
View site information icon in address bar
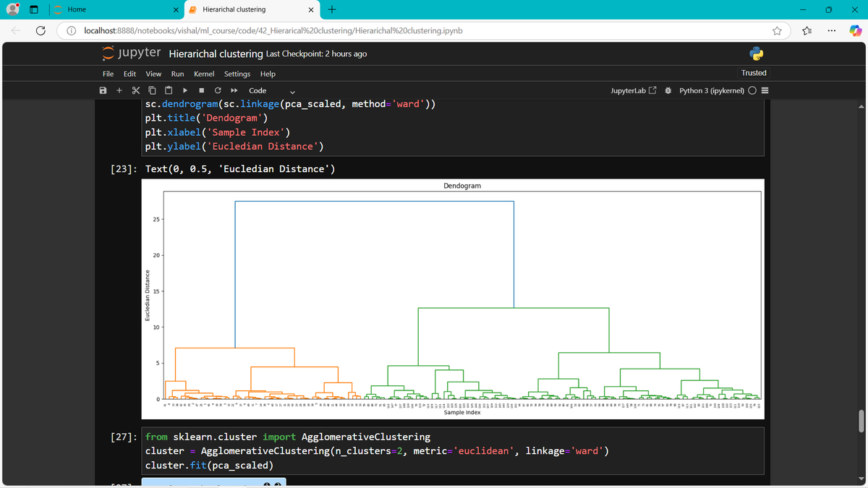[x=72, y=31]
